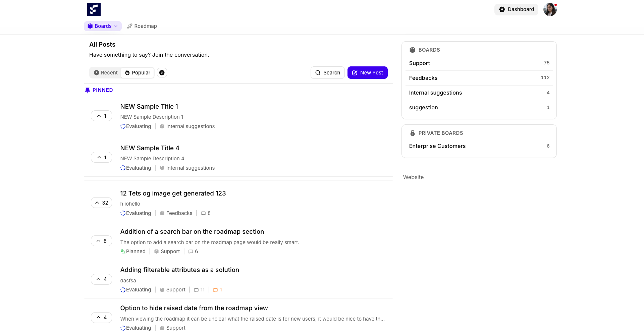Open the Dashboard gear button
The image size is (644, 332).
516,9
